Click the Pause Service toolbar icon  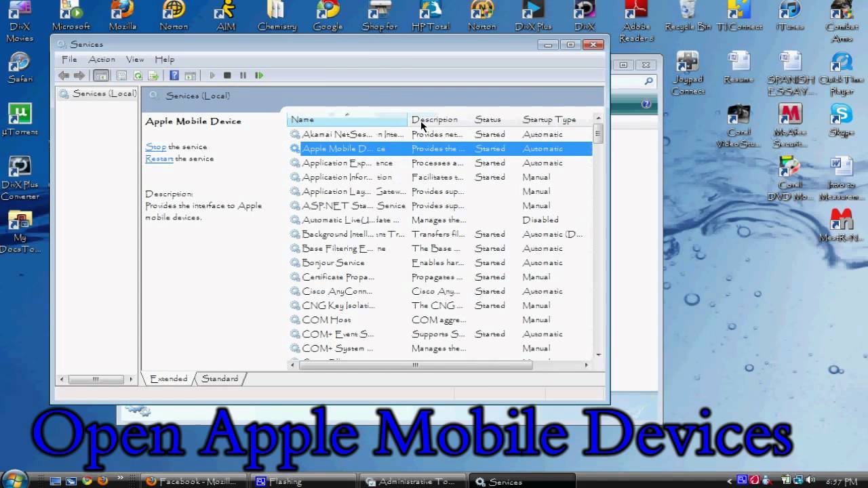(x=243, y=75)
